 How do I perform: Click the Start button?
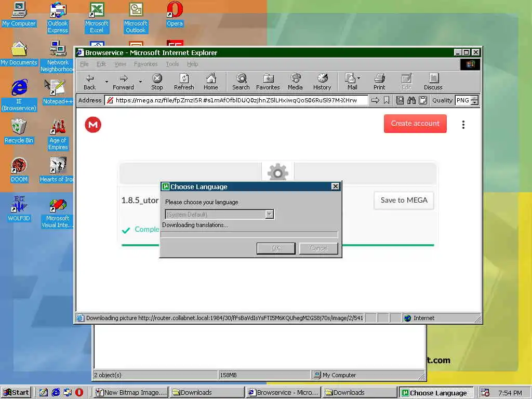(16, 393)
